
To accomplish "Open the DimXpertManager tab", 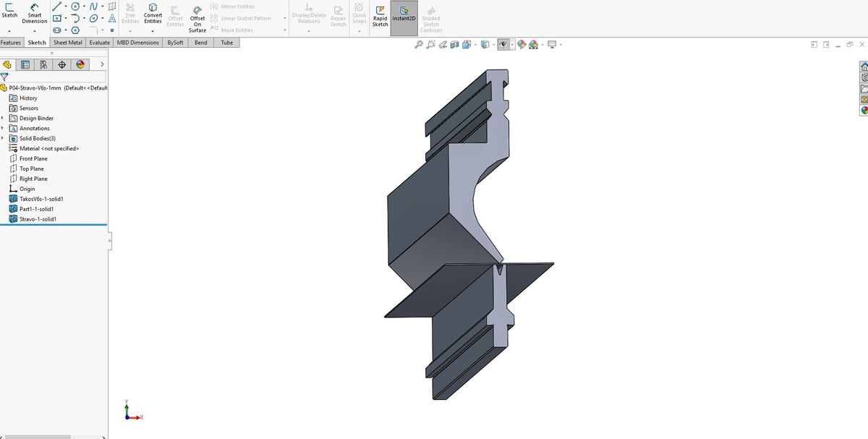I will [62, 64].
